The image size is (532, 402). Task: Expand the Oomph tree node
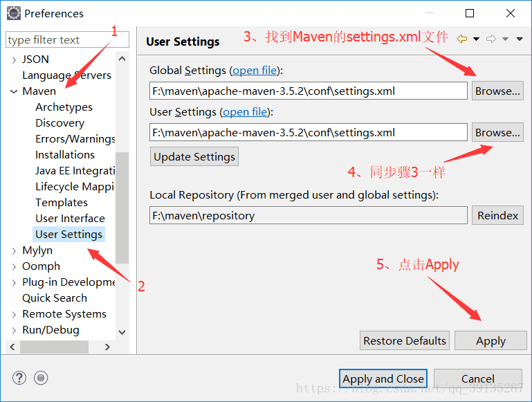point(14,267)
